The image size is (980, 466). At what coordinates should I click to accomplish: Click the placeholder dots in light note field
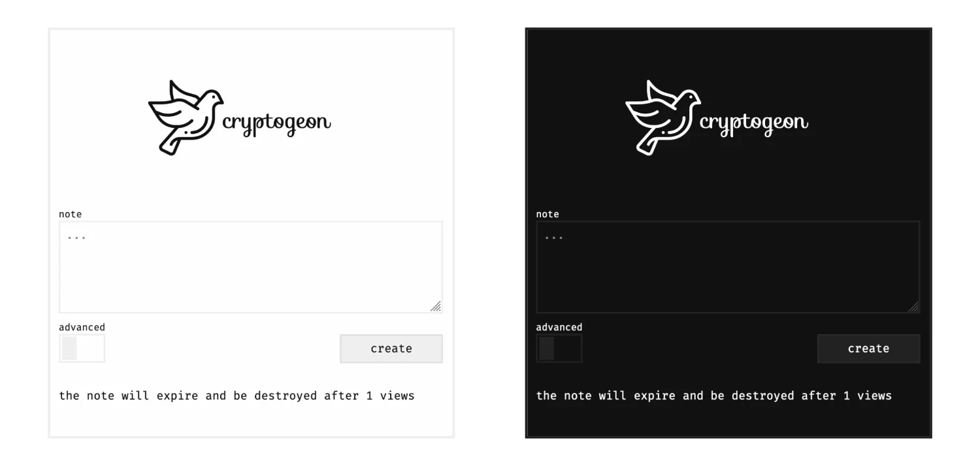pos(77,238)
